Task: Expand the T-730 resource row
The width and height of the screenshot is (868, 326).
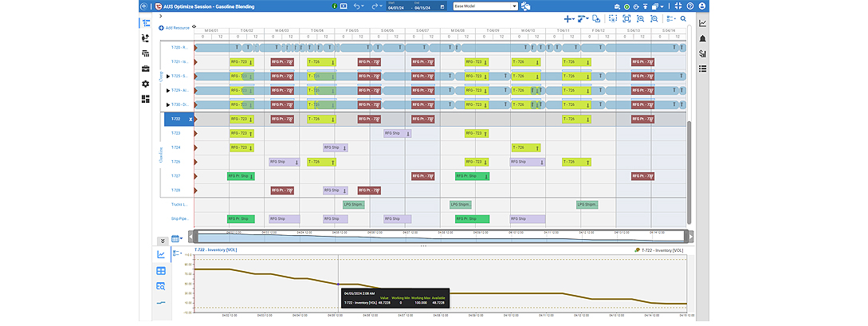Action: pos(168,104)
